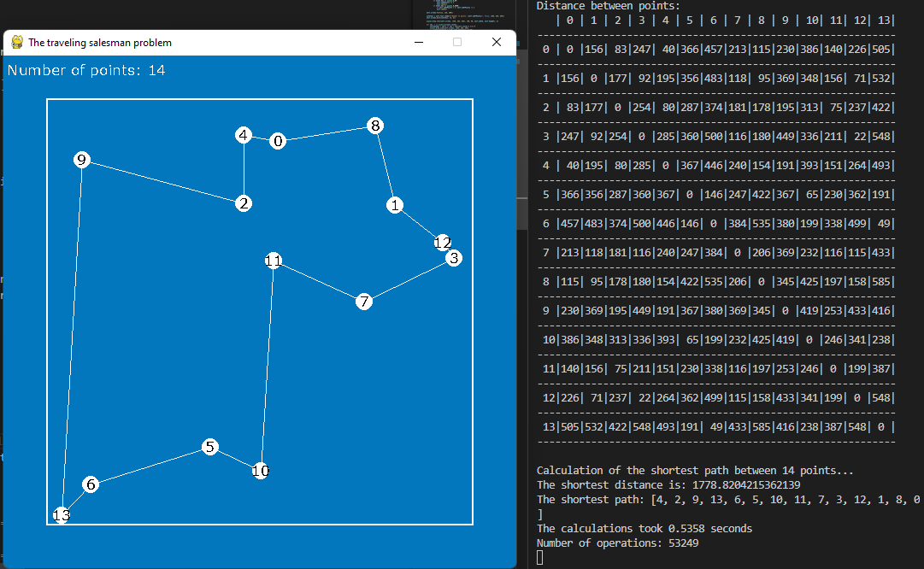
Task: Click the terminal cursor below 'Number of operations'
Action: pos(539,556)
